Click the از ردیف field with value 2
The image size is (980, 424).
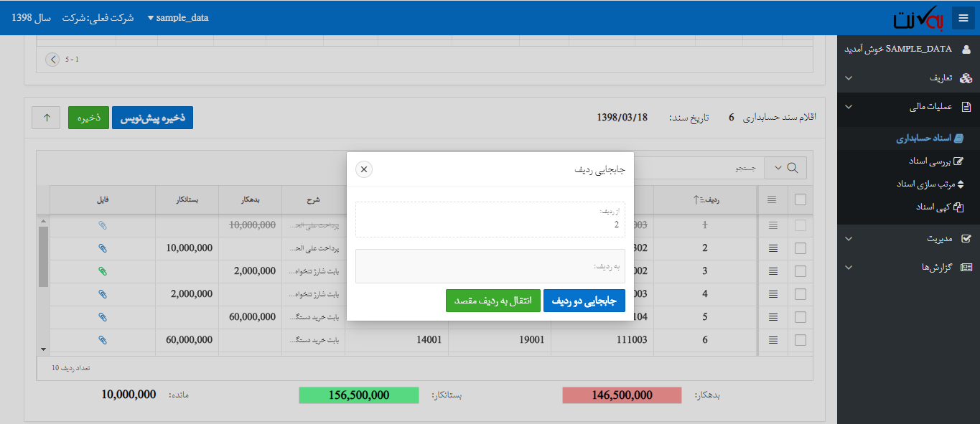[x=490, y=220]
